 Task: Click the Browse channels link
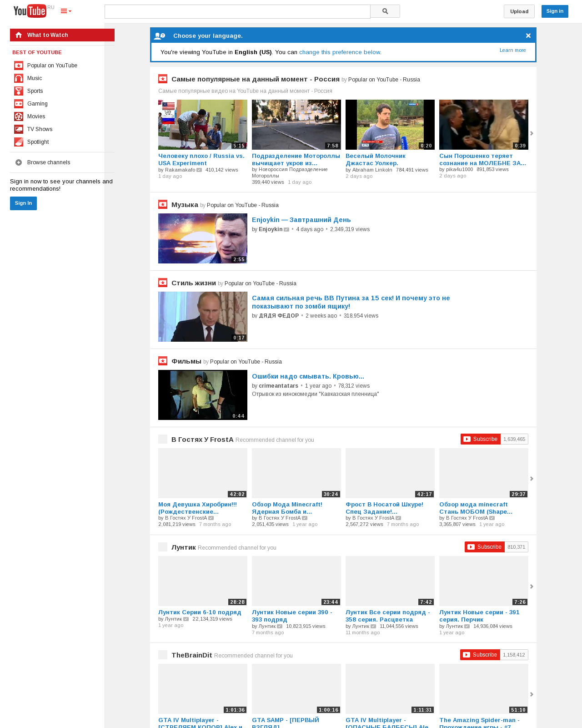point(49,162)
